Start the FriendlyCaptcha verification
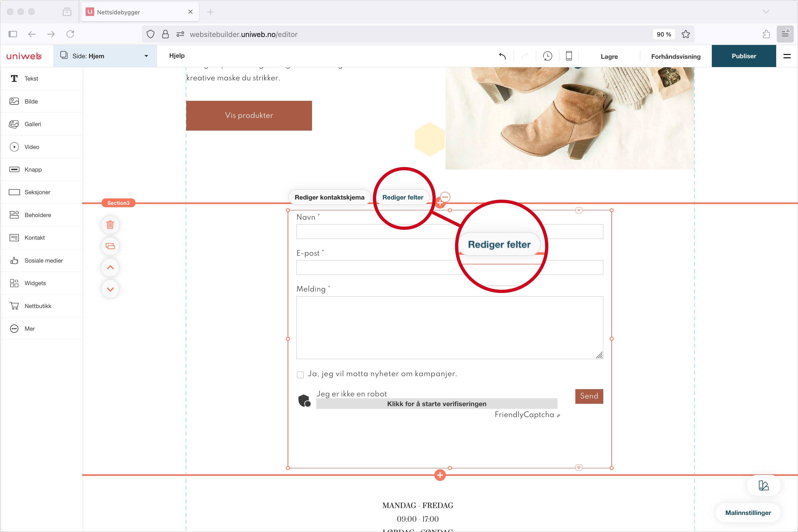 coord(437,404)
